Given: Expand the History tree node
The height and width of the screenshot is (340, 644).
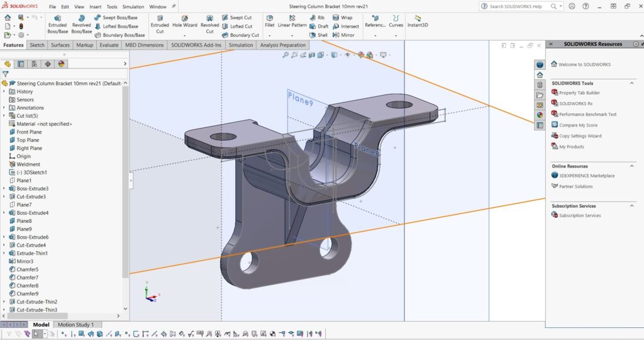Looking at the screenshot, I should 4,92.
